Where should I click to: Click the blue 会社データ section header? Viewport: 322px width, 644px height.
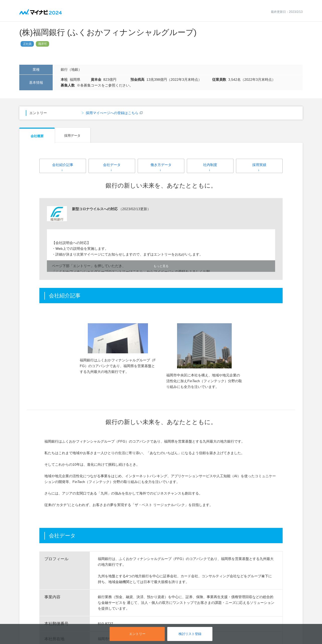point(161,536)
